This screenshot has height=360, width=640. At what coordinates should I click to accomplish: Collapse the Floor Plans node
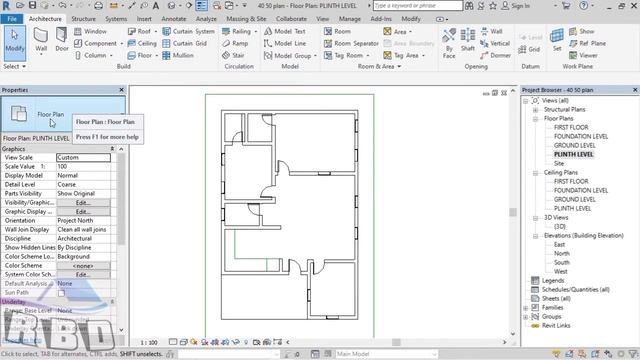click(x=536, y=119)
